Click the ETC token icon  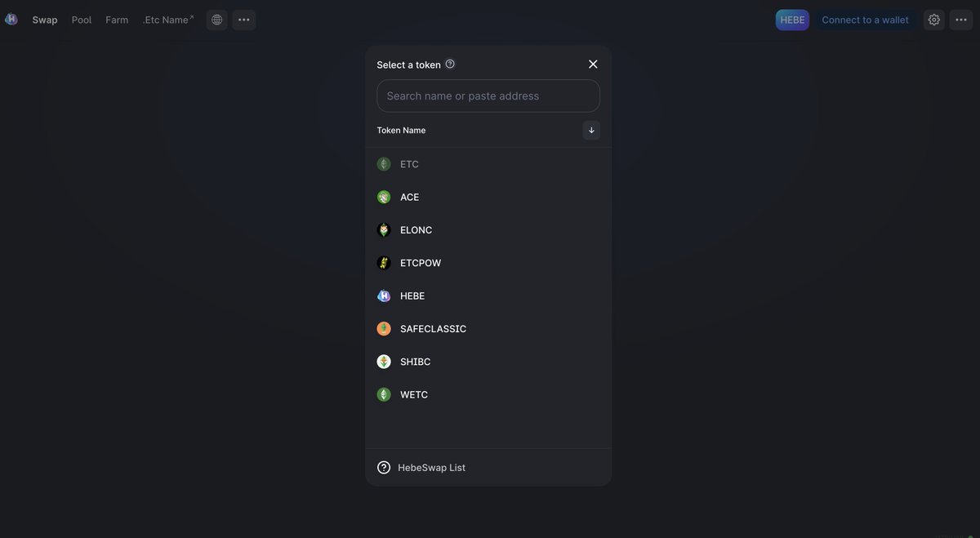384,164
